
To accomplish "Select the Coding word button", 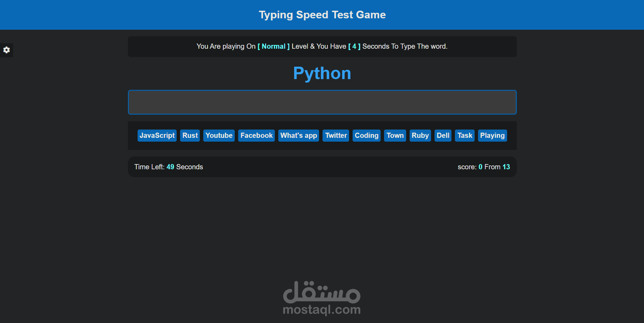I will (366, 135).
